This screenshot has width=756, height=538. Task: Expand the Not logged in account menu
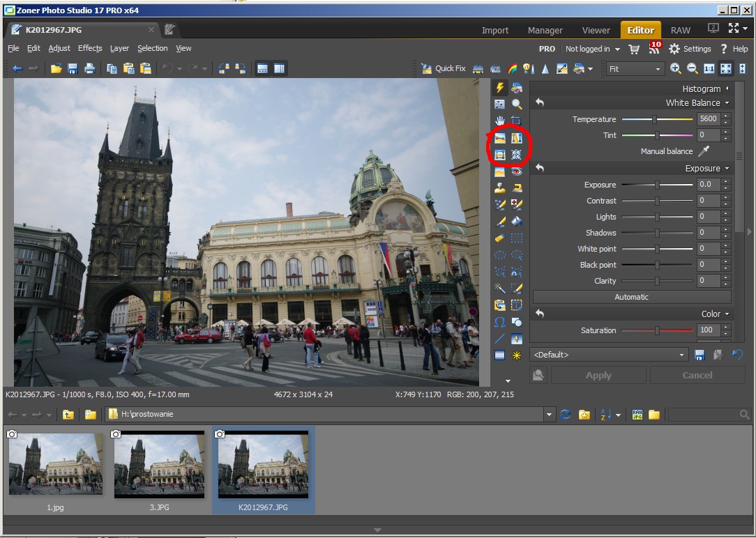[592, 49]
